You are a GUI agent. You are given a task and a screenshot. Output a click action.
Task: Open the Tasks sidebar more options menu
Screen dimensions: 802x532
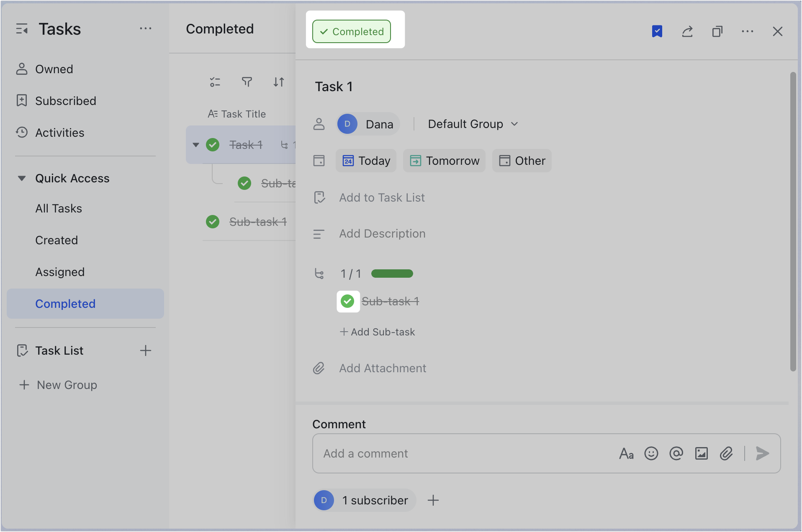146,28
